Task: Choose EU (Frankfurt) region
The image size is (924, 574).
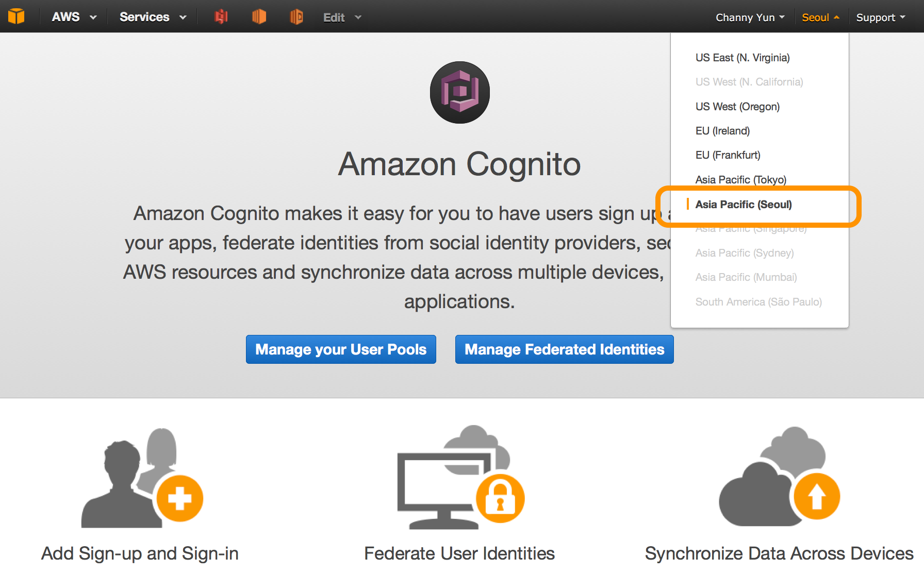Action: tap(728, 155)
